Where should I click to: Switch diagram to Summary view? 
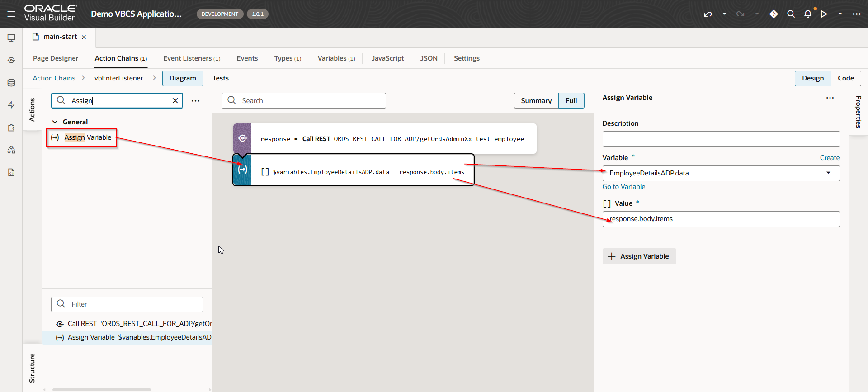click(x=536, y=101)
